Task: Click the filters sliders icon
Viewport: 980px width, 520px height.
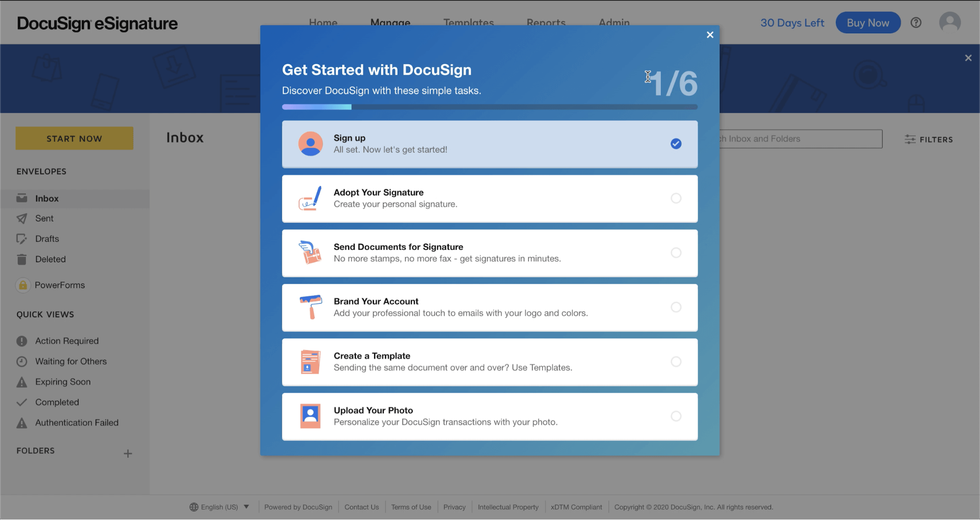Action: point(910,139)
